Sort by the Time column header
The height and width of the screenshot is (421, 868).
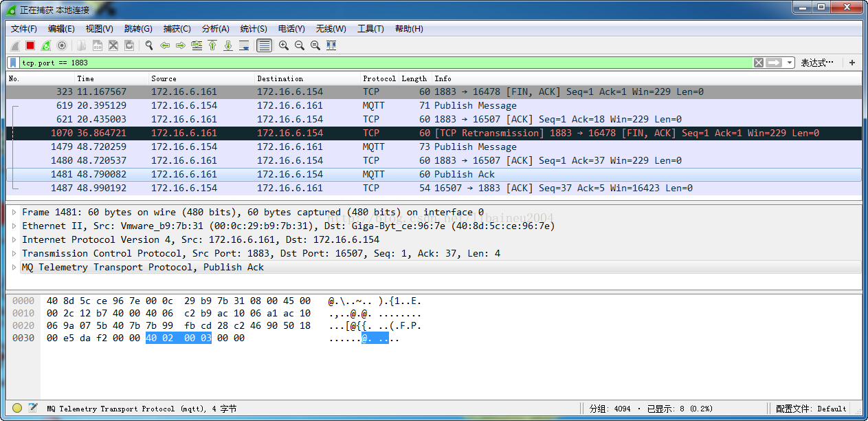[111, 78]
